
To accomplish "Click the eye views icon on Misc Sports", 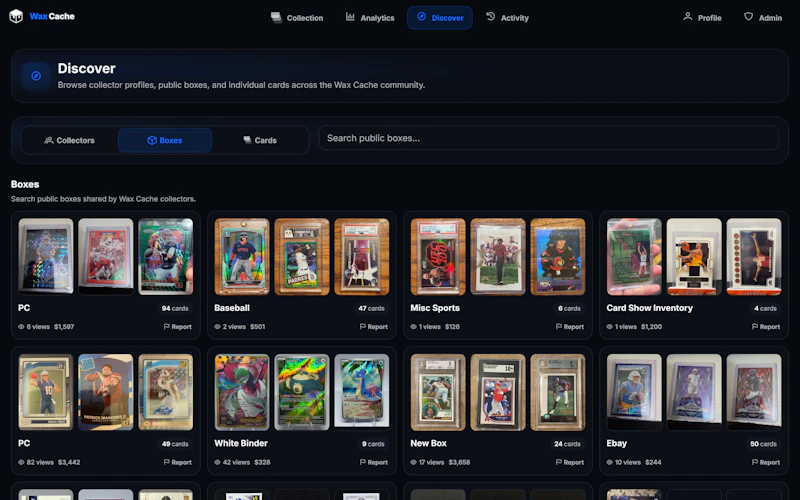I will tap(413, 327).
